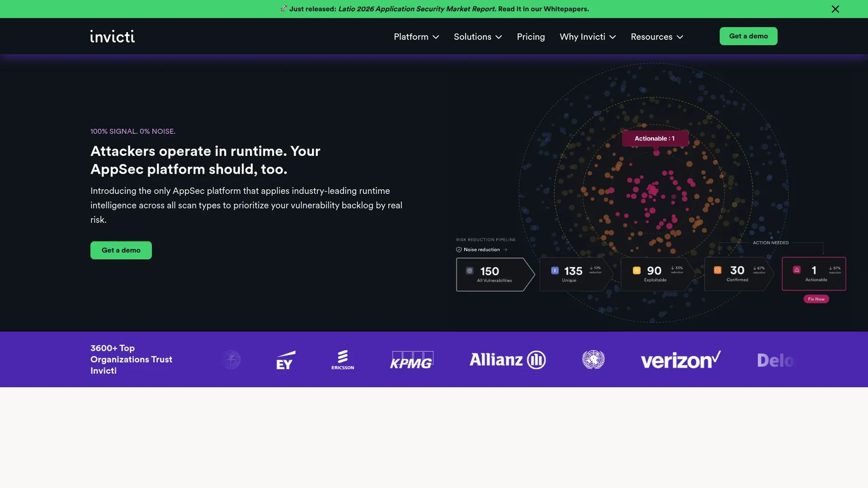Screen dimensions: 868x488
Task: Click the "ACTION NEEDED" label
Action: pyautogui.click(x=771, y=243)
